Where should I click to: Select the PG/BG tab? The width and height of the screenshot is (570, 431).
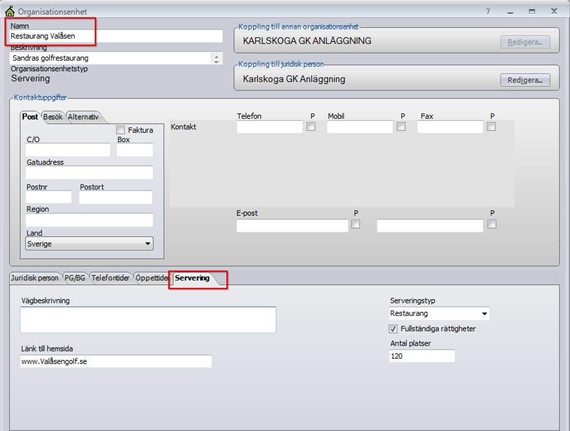point(75,278)
